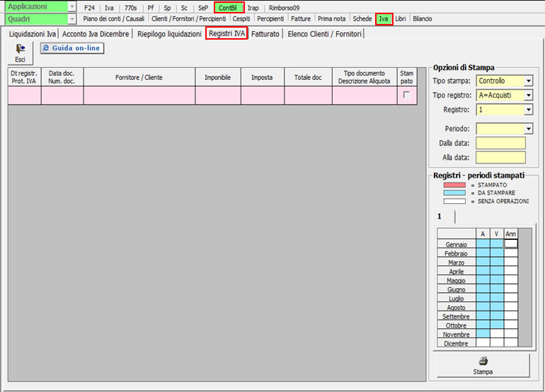545x392 pixels.
Task: Open the ContBil application
Action: (228, 8)
